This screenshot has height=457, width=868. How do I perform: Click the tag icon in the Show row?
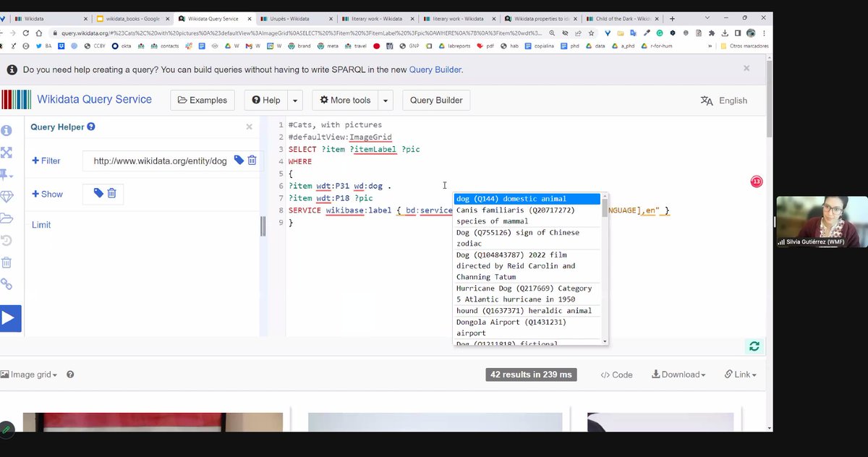pyautogui.click(x=98, y=193)
